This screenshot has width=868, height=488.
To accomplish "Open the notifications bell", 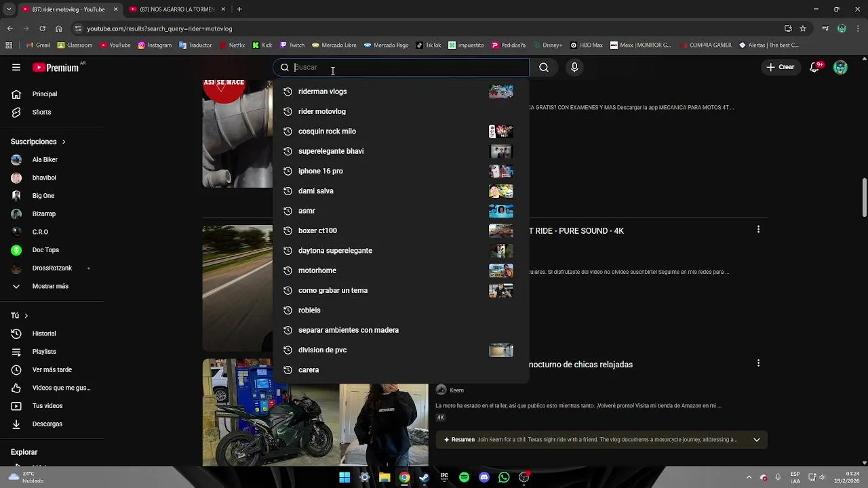I will [816, 67].
